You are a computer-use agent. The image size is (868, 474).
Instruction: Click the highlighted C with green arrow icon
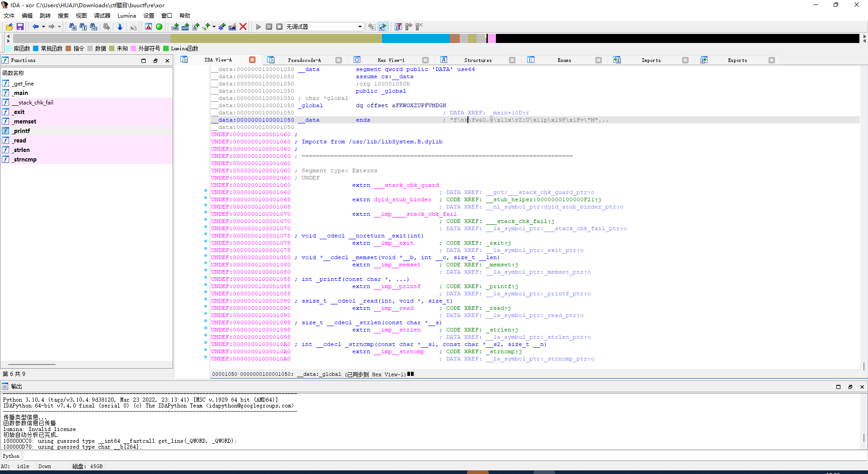click(382, 27)
